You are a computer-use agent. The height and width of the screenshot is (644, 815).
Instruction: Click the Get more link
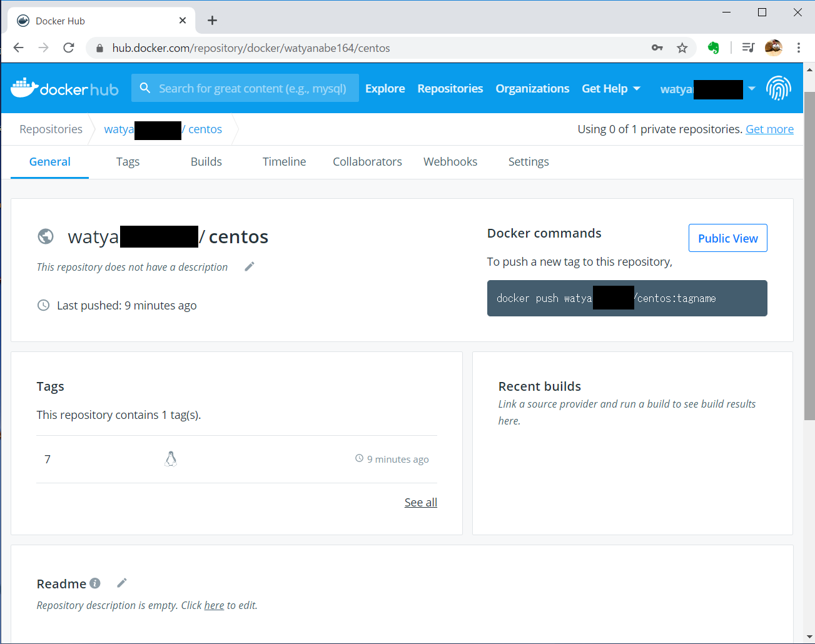pos(769,129)
